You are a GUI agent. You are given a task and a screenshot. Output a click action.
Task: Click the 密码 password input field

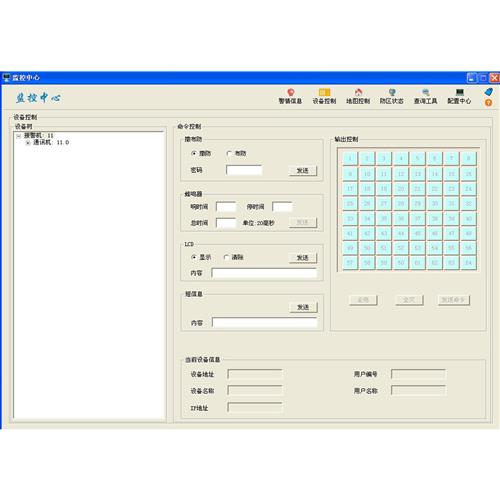tap(244, 170)
